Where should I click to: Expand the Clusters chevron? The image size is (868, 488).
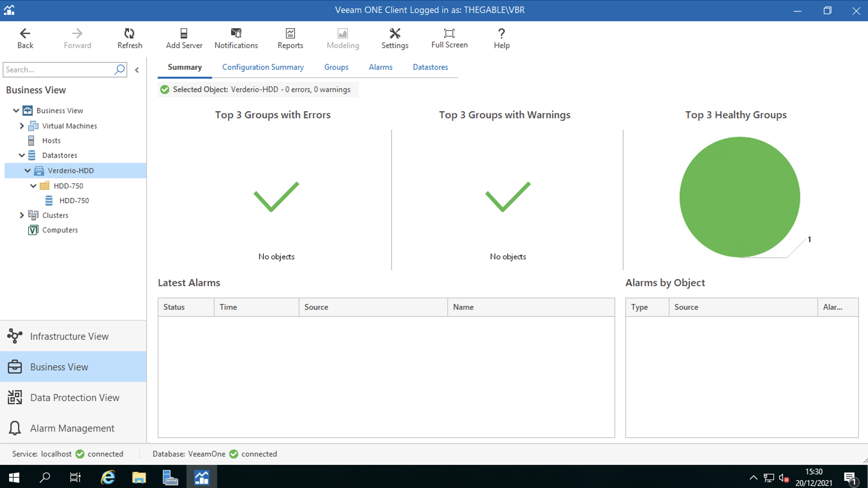pyautogui.click(x=22, y=215)
